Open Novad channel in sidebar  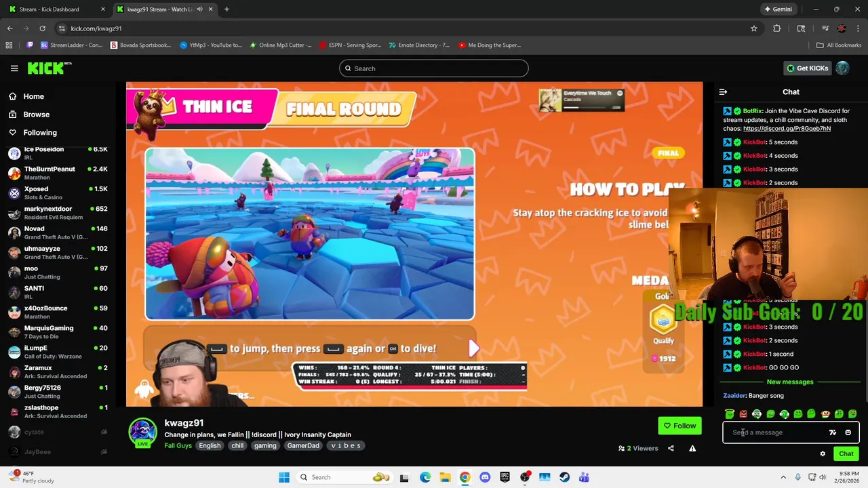pos(58,232)
